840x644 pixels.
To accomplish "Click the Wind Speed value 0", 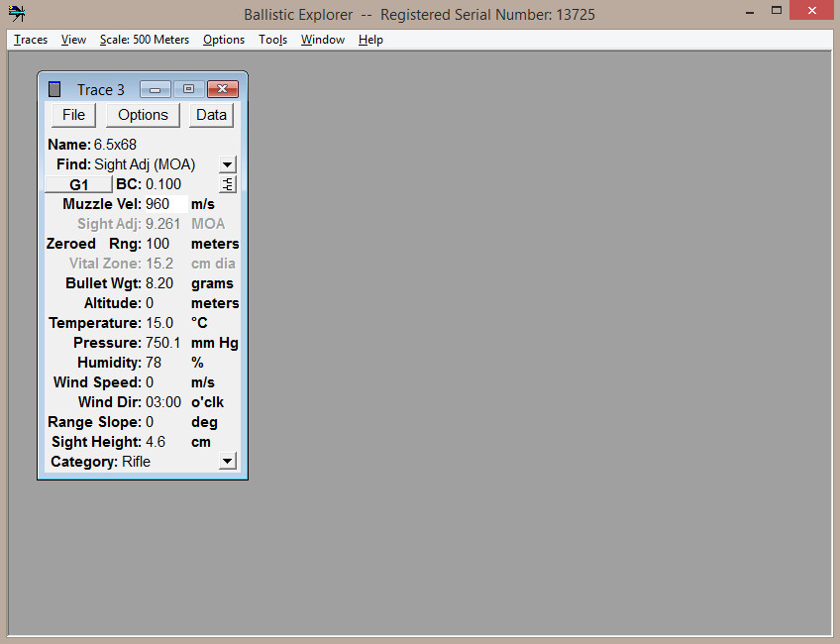I will pos(150,382).
